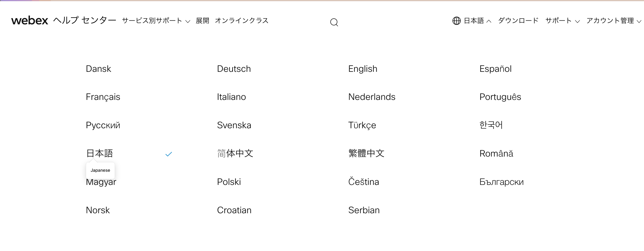Choose 简体中文 language option
Image resolution: width=644 pixels, height=251 pixels.
tap(235, 153)
